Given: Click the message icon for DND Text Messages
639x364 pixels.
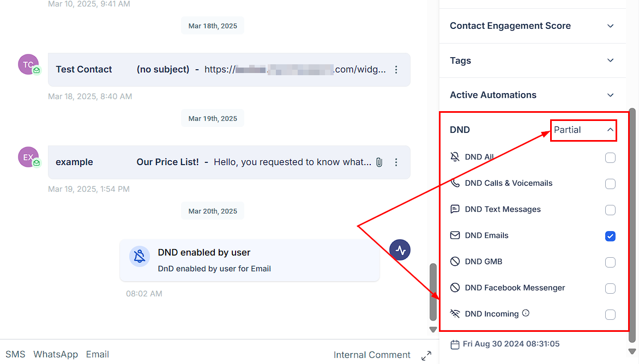Looking at the screenshot, I should coord(455,209).
